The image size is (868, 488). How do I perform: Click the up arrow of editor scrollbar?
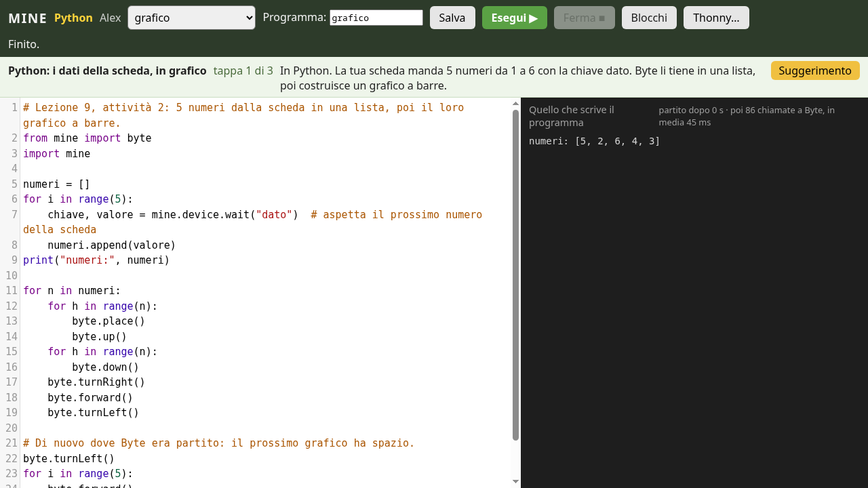point(515,103)
